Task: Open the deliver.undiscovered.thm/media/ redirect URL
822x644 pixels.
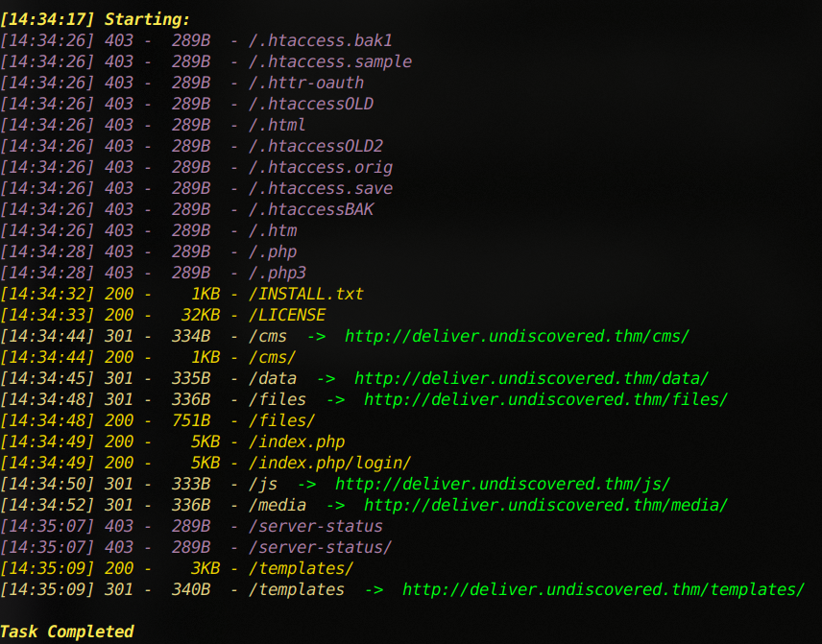Action: (x=545, y=505)
